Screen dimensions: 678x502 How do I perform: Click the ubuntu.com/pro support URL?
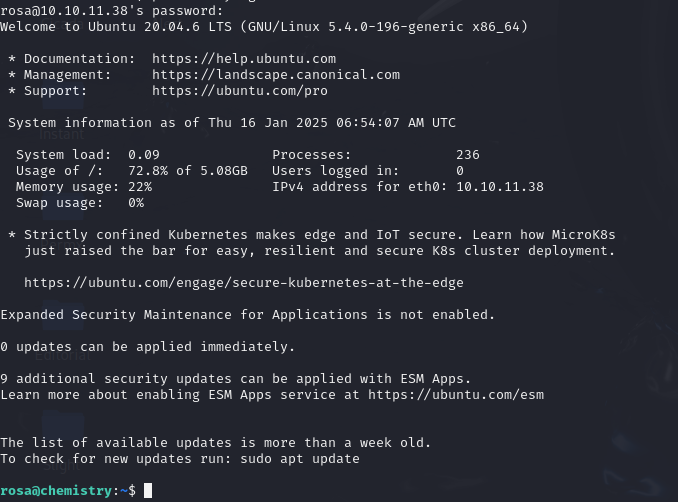(x=240, y=91)
